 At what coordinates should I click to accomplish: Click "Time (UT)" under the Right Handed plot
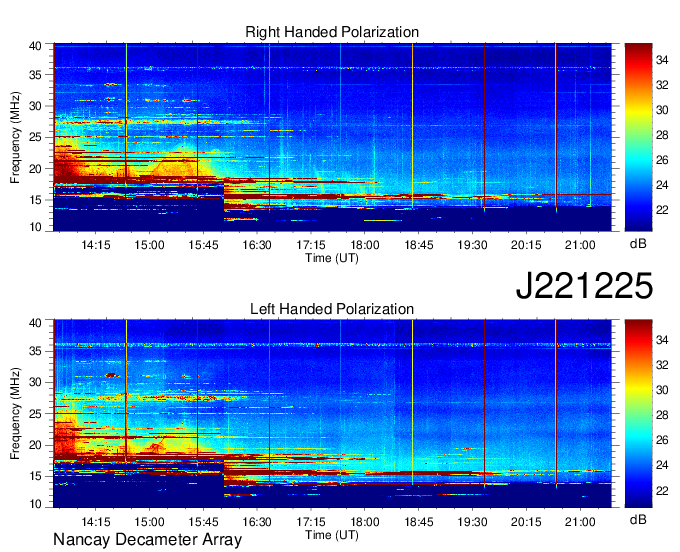(332, 258)
